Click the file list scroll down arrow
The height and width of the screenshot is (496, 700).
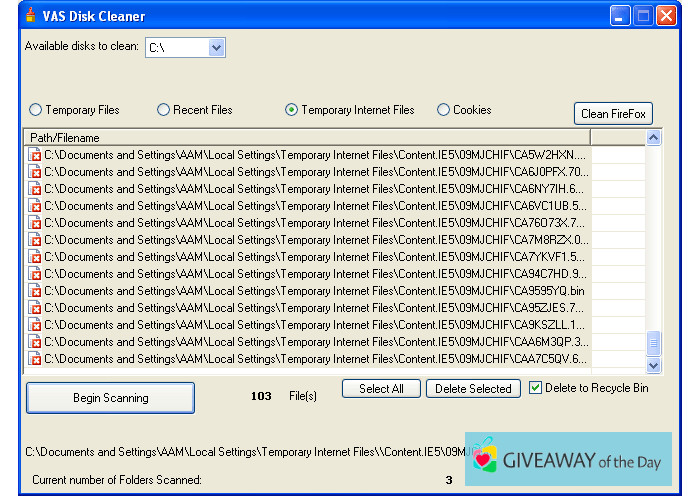pyautogui.click(x=654, y=367)
